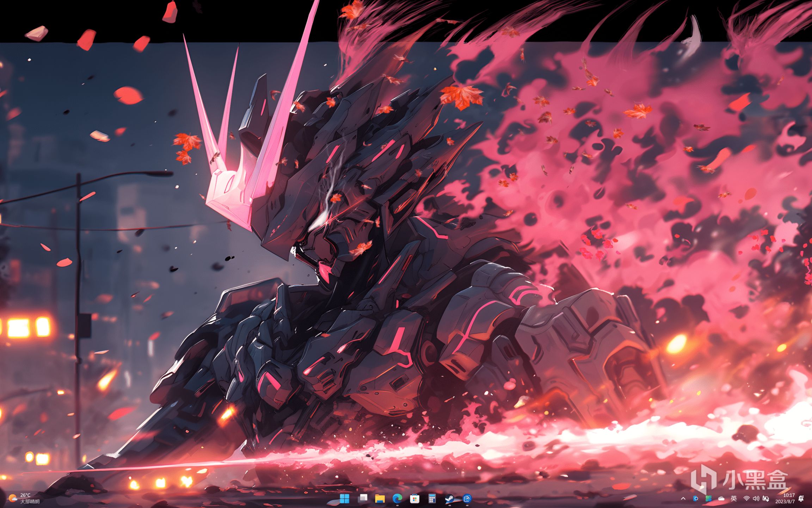Image resolution: width=812 pixels, height=508 pixels.
Task: Open Task View on the taskbar
Action: (x=362, y=498)
